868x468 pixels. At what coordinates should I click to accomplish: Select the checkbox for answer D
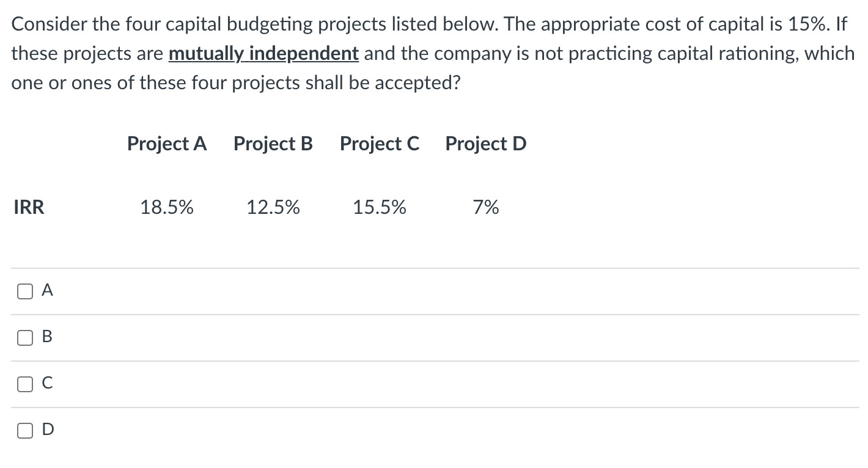point(24,430)
